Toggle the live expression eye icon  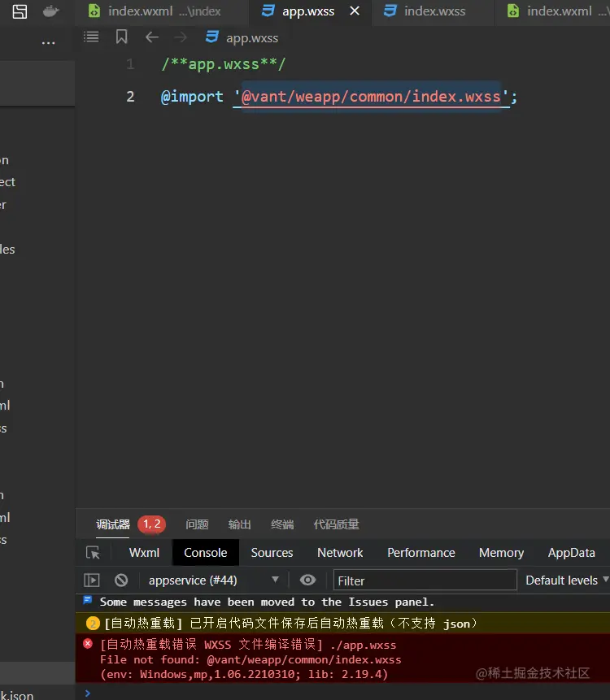(307, 580)
